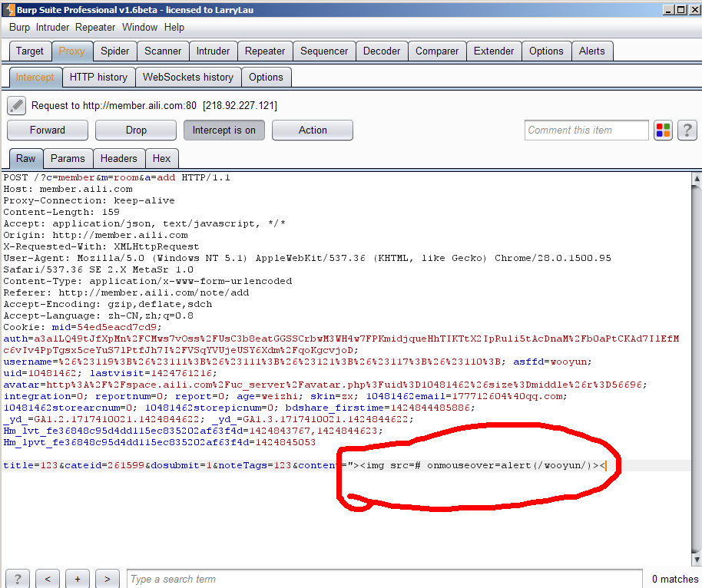
Task: Click the X-Requested-With header line
Action: click(x=101, y=246)
